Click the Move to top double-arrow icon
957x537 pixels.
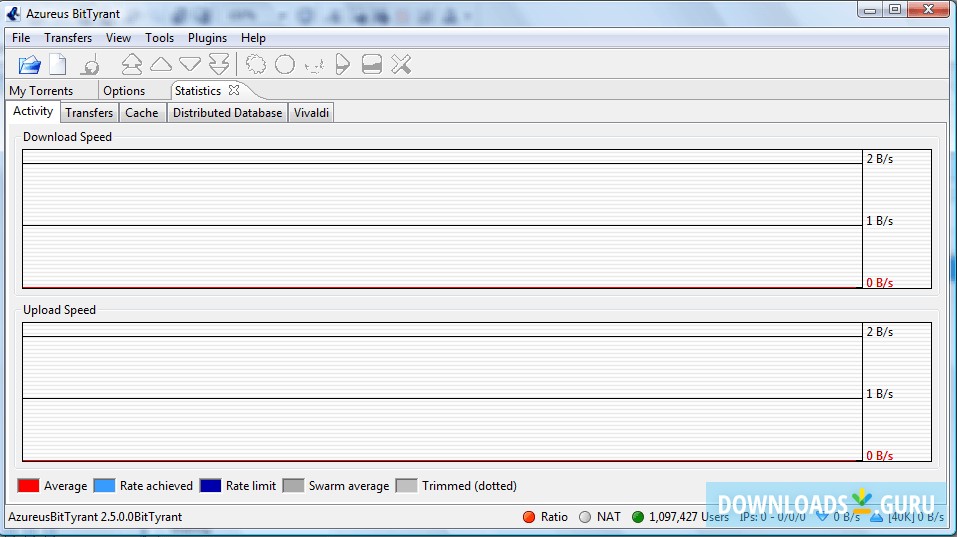(x=131, y=64)
